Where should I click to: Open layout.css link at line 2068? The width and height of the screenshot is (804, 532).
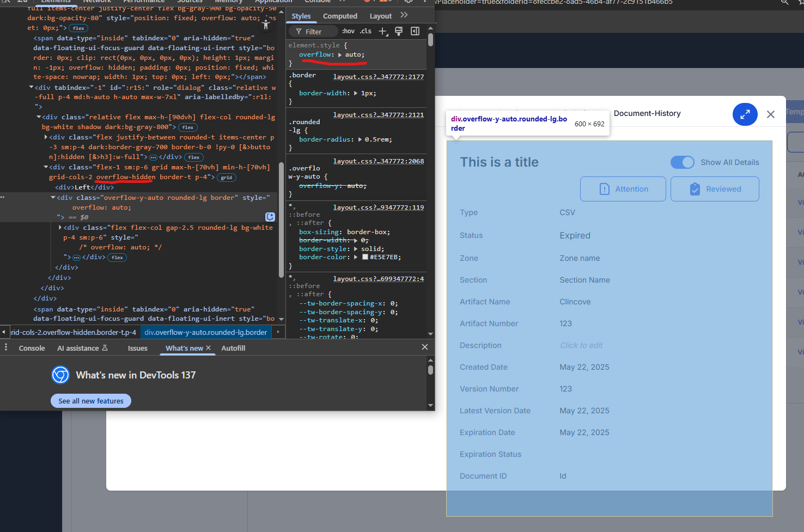(379, 161)
